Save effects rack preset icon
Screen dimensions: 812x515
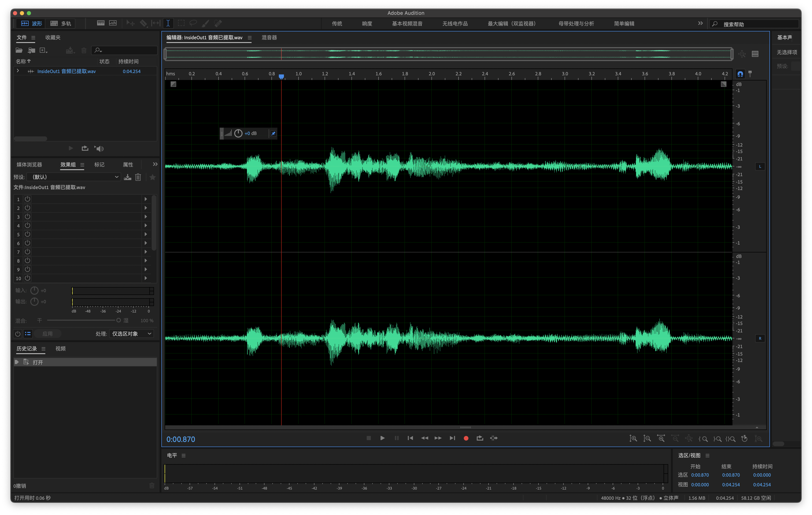coord(127,177)
